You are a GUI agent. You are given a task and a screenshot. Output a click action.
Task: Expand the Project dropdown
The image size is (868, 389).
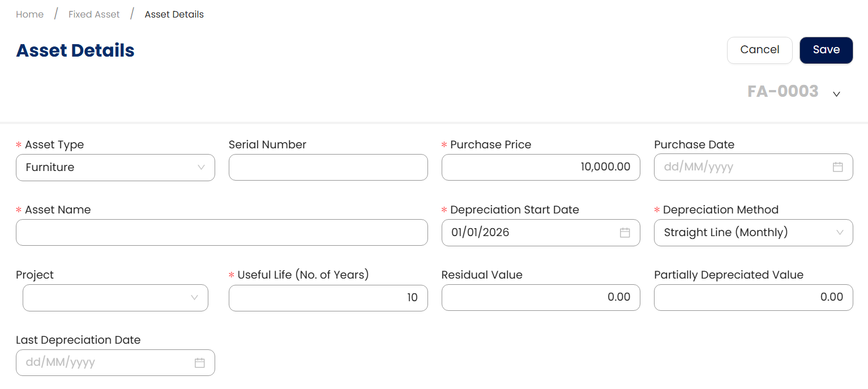pyautogui.click(x=116, y=298)
